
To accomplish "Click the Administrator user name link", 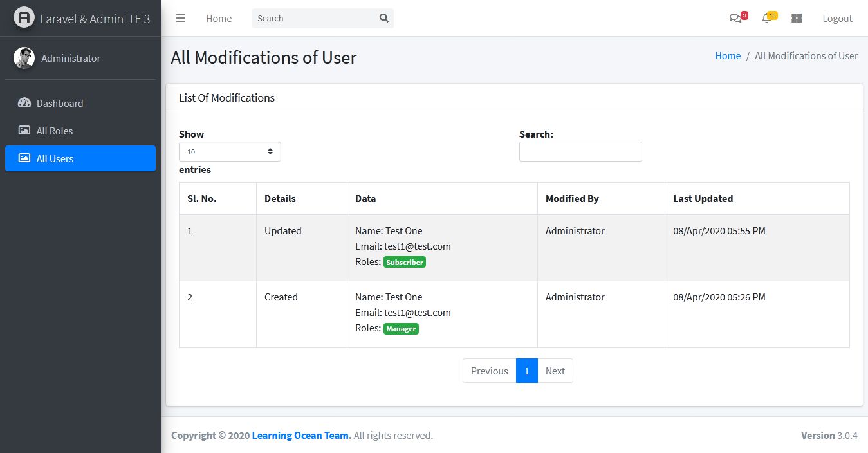I will (x=71, y=58).
